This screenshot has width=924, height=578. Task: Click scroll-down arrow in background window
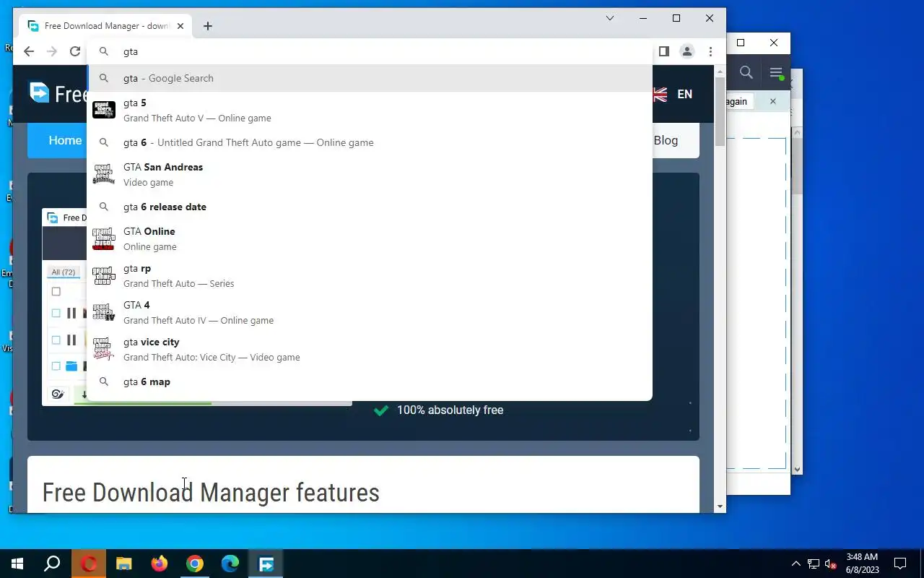point(797,469)
